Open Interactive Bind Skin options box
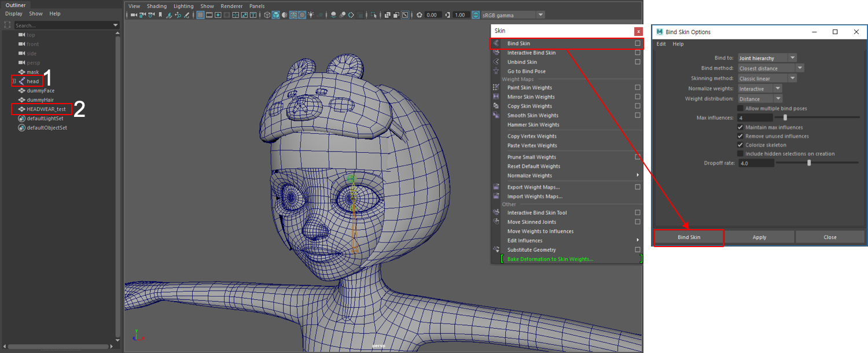 click(638, 53)
